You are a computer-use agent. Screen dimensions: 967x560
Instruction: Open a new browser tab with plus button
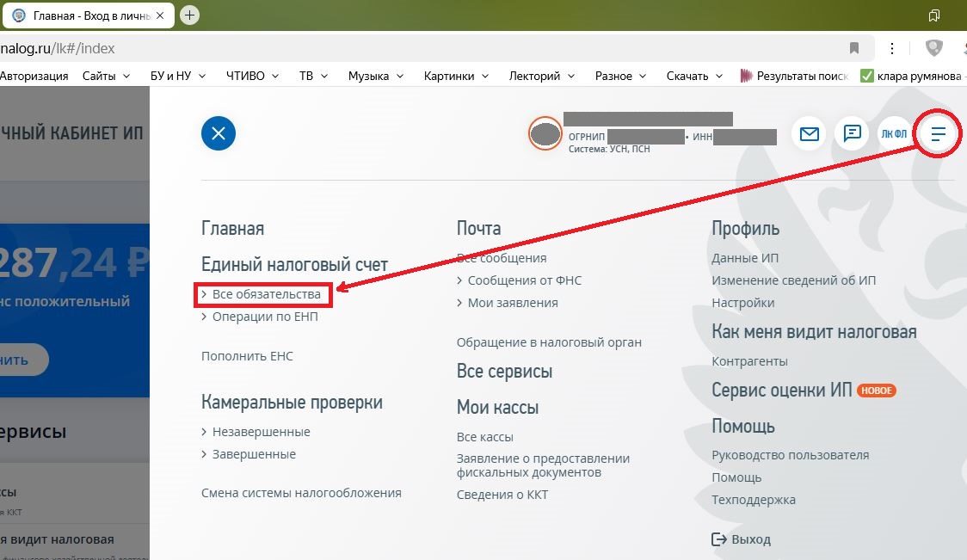(189, 15)
